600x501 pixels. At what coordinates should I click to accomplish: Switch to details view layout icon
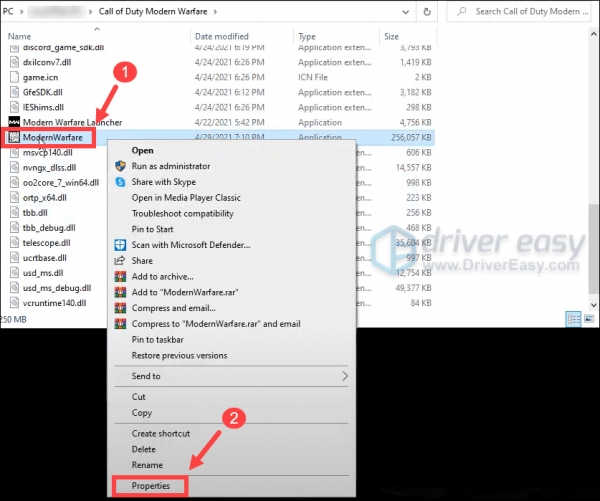pyautogui.click(x=574, y=319)
